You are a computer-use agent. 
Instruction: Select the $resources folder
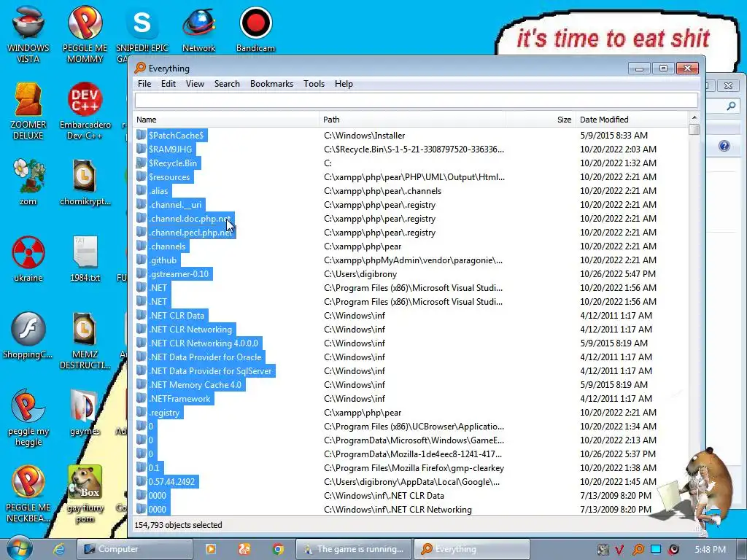pyautogui.click(x=411, y=177)
